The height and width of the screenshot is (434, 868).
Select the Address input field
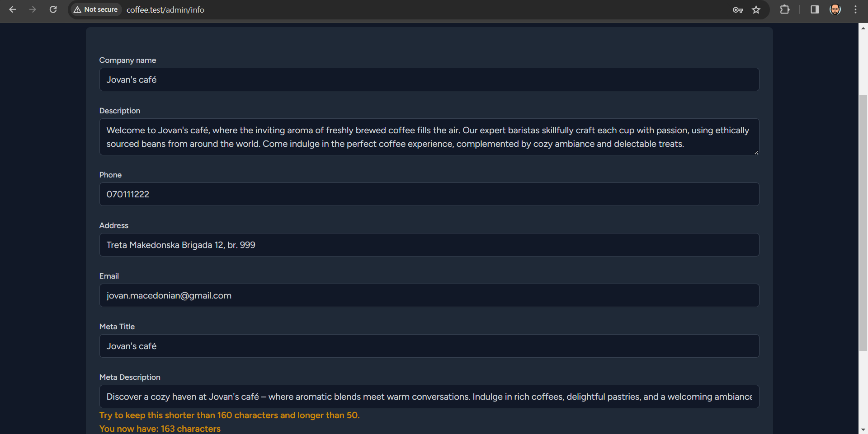(429, 245)
